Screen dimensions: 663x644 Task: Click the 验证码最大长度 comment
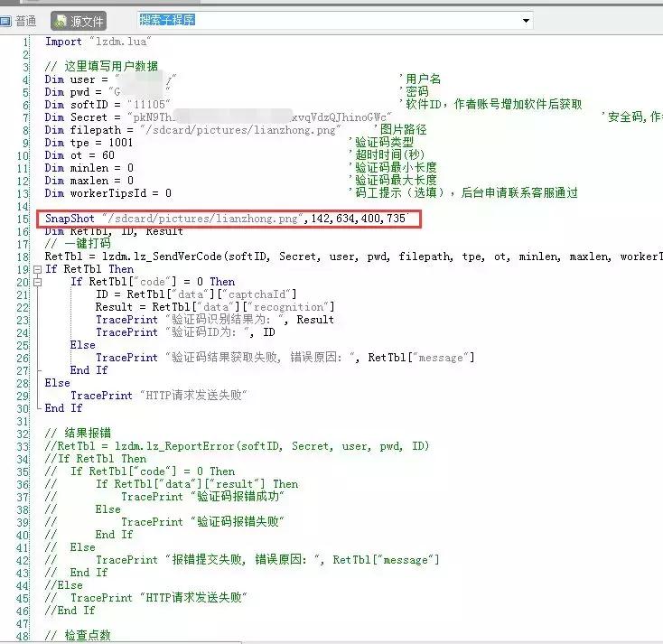click(392, 181)
